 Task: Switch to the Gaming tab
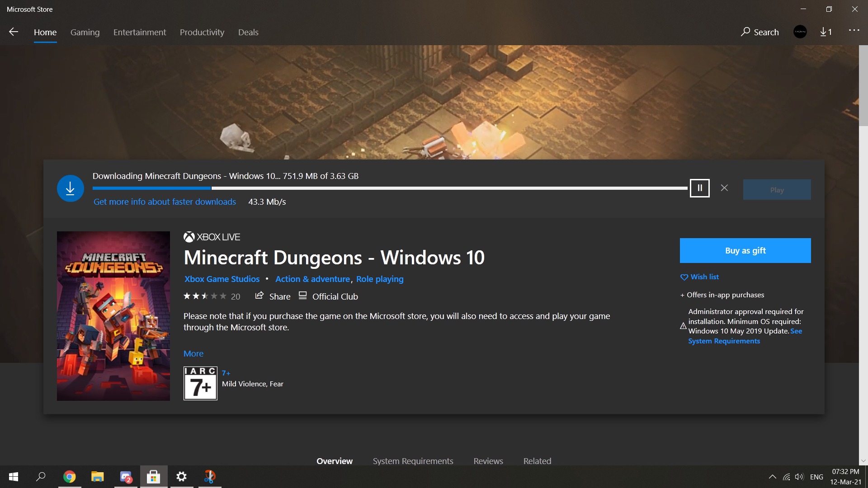(x=85, y=32)
